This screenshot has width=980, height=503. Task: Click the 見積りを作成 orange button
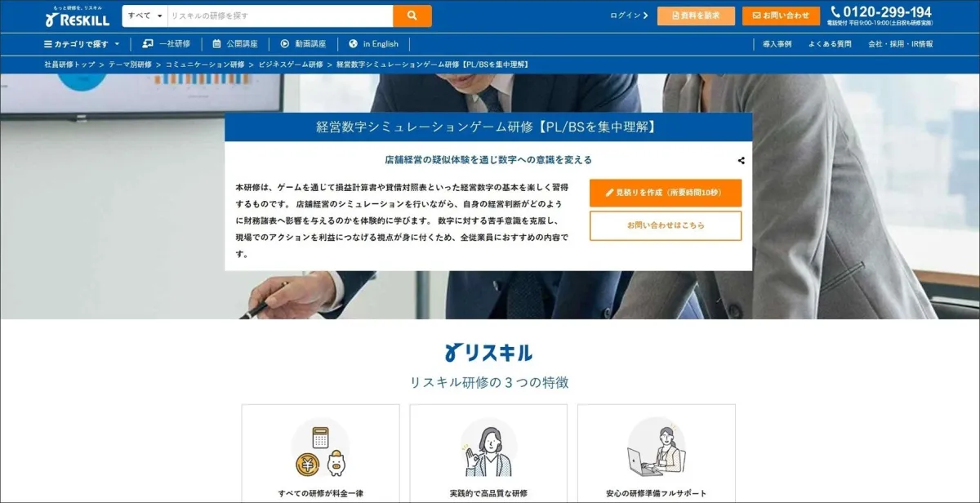tap(666, 193)
